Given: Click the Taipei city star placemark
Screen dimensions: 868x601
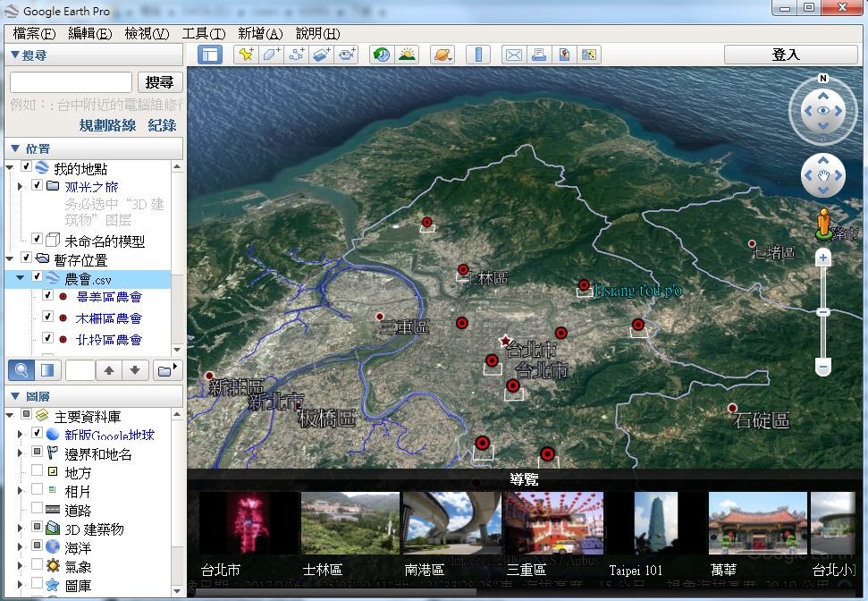Looking at the screenshot, I should click(x=505, y=341).
